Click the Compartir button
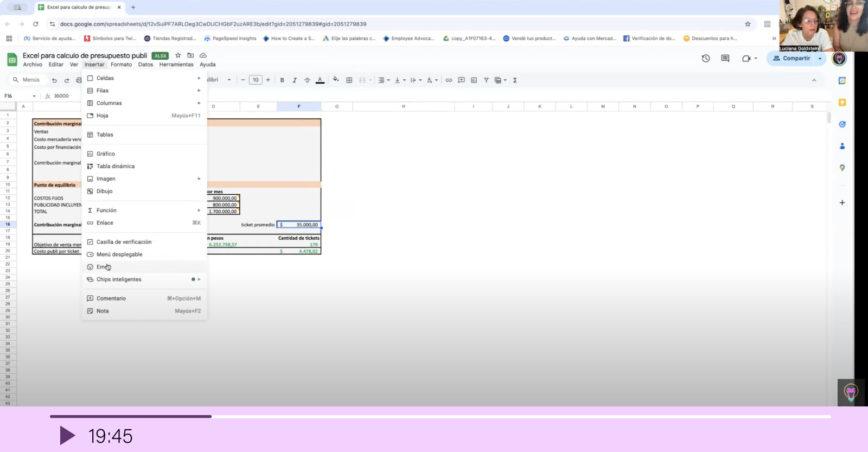 pyautogui.click(x=792, y=58)
